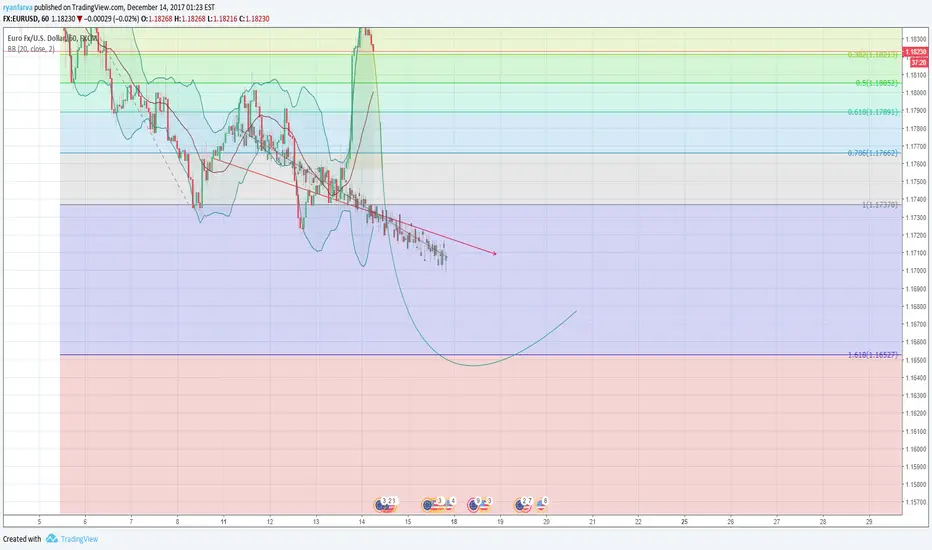Select the 0.5(1.18052) Fibonacci level label

tap(876, 83)
